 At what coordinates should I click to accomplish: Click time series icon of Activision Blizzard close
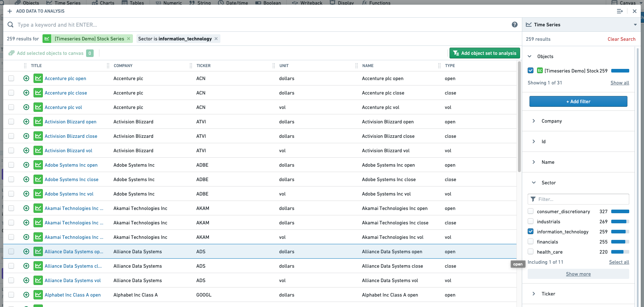click(x=38, y=136)
